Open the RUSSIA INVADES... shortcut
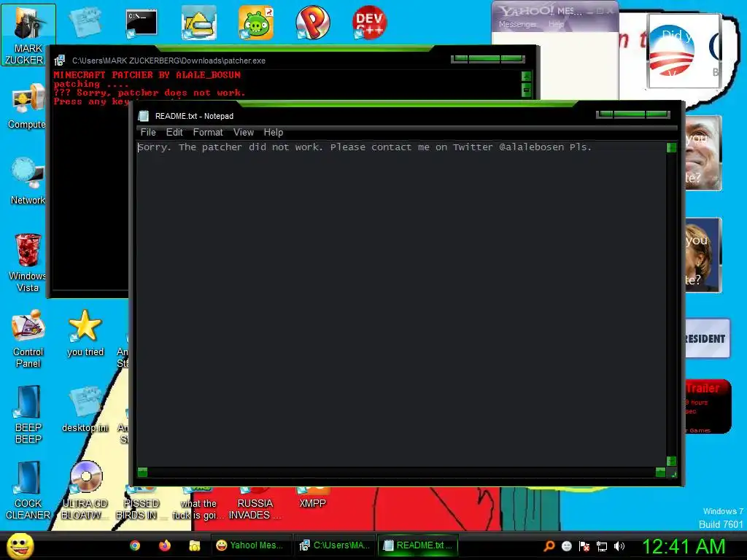Viewport: 747px width, 560px height. (x=255, y=504)
